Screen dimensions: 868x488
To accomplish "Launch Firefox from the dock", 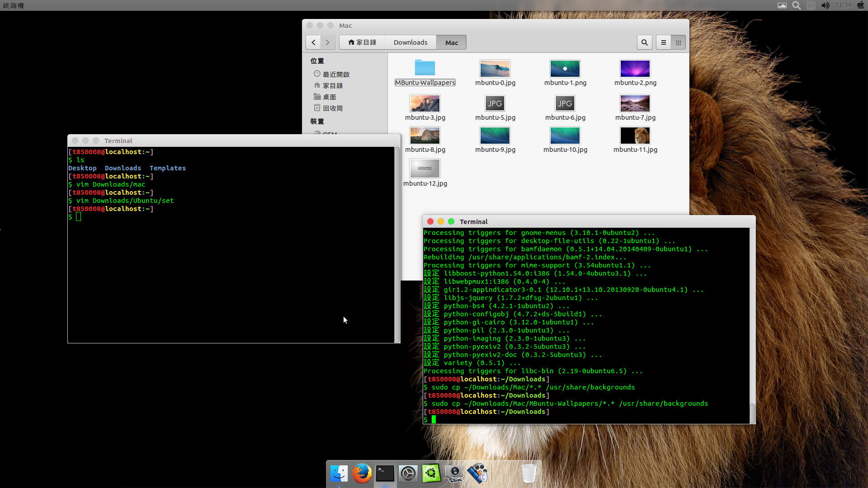I will click(x=362, y=474).
